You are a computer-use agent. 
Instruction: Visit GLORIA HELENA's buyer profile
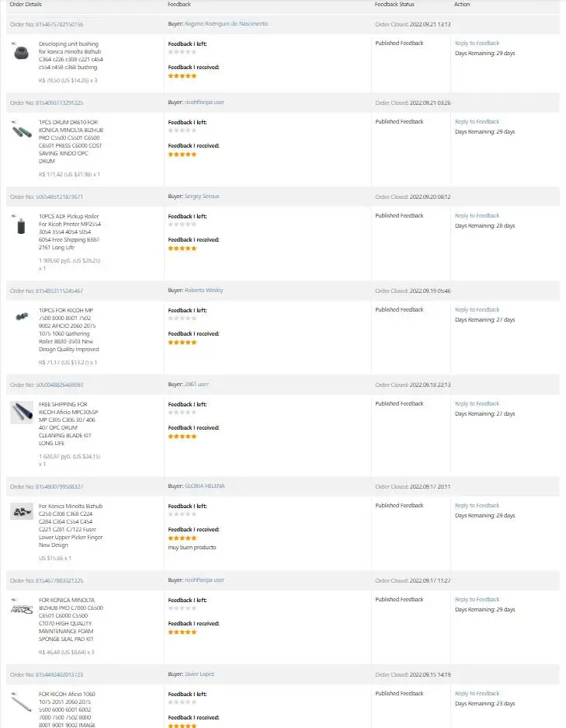[204, 486]
